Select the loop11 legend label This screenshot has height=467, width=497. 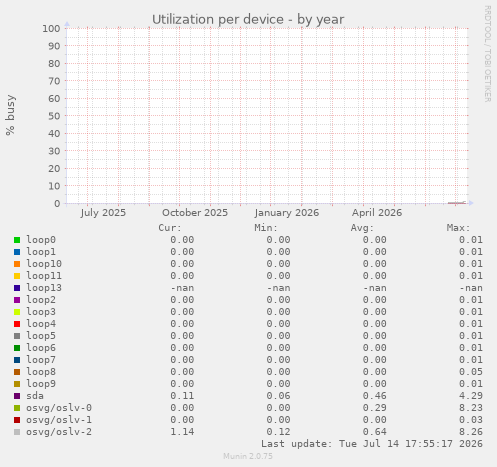(x=44, y=276)
